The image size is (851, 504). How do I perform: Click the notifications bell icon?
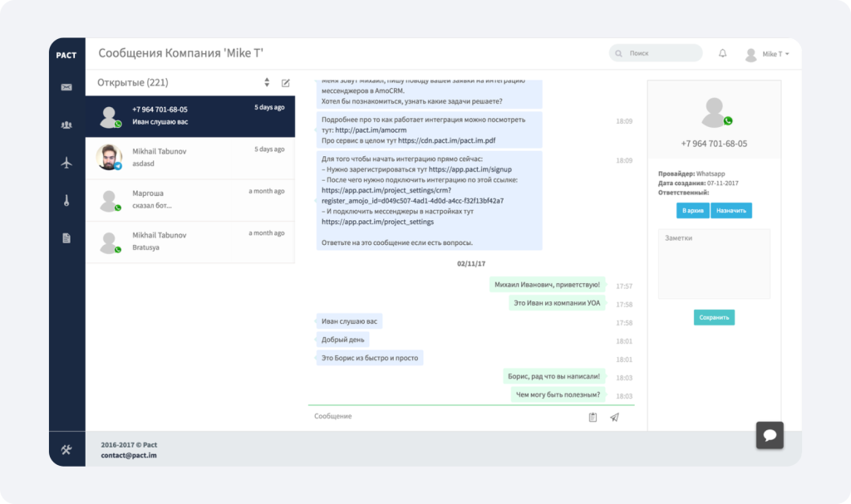(722, 53)
